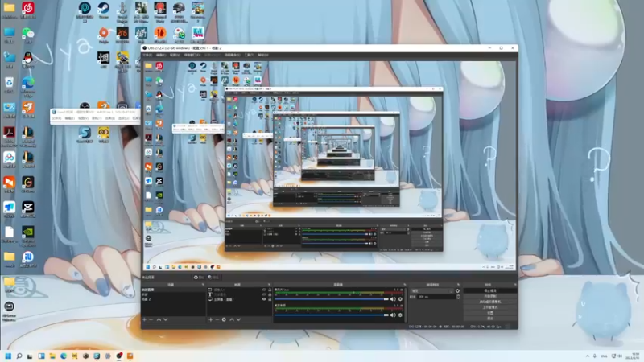Open OBS 工具(T) menu
The width and height of the screenshot is (644, 362).
[x=249, y=55]
